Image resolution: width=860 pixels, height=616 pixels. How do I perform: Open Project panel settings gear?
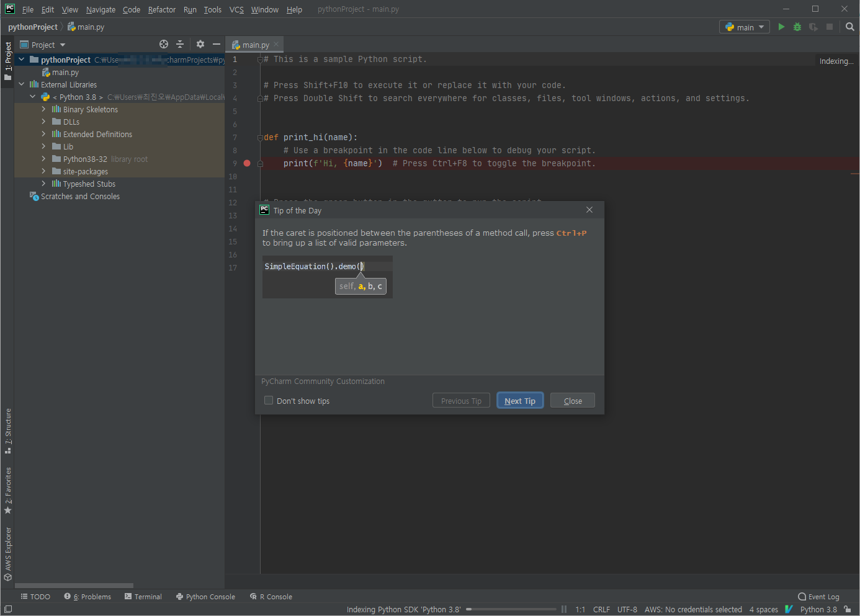pos(200,44)
